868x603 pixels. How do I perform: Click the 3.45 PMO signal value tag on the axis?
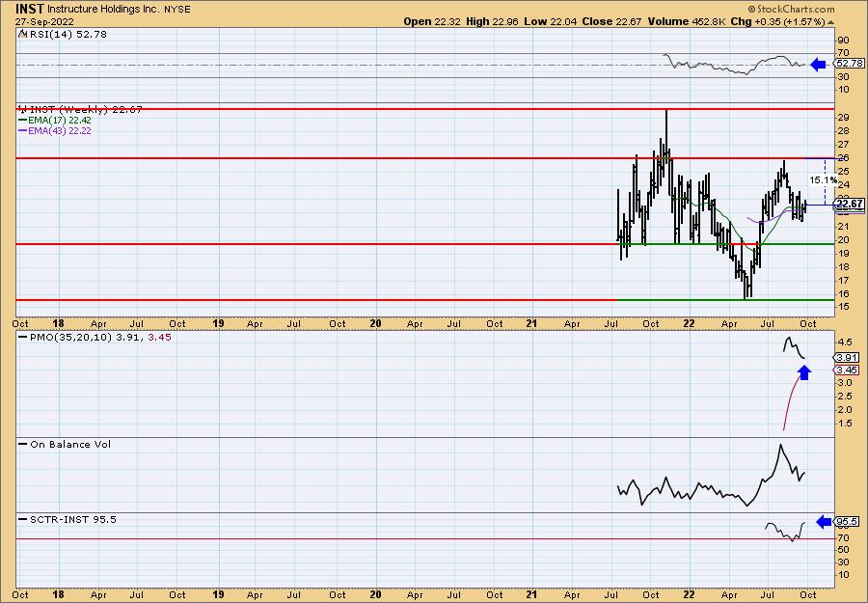848,370
